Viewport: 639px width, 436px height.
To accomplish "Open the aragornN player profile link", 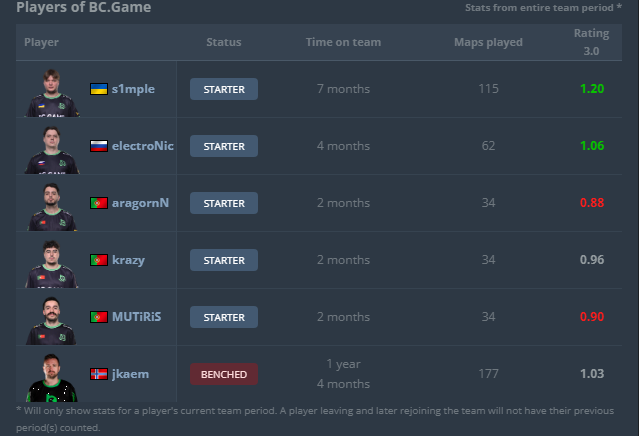I will tap(141, 203).
